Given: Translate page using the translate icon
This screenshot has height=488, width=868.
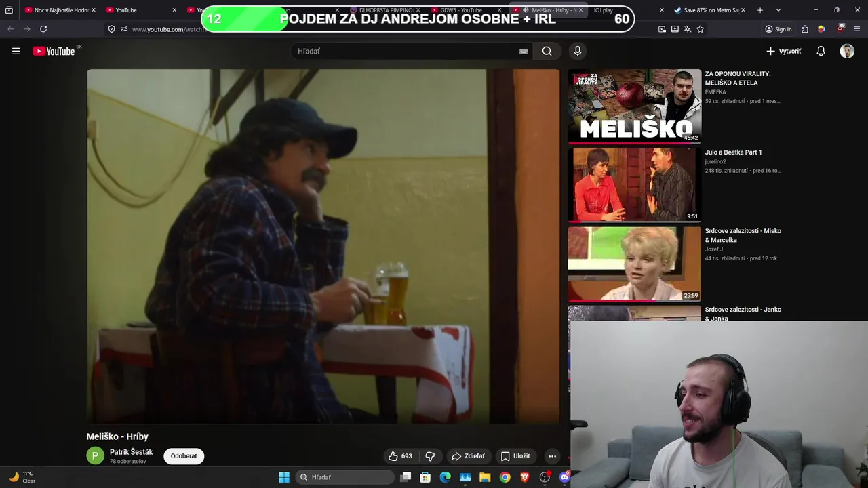Looking at the screenshot, I should (x=688, y=29).
